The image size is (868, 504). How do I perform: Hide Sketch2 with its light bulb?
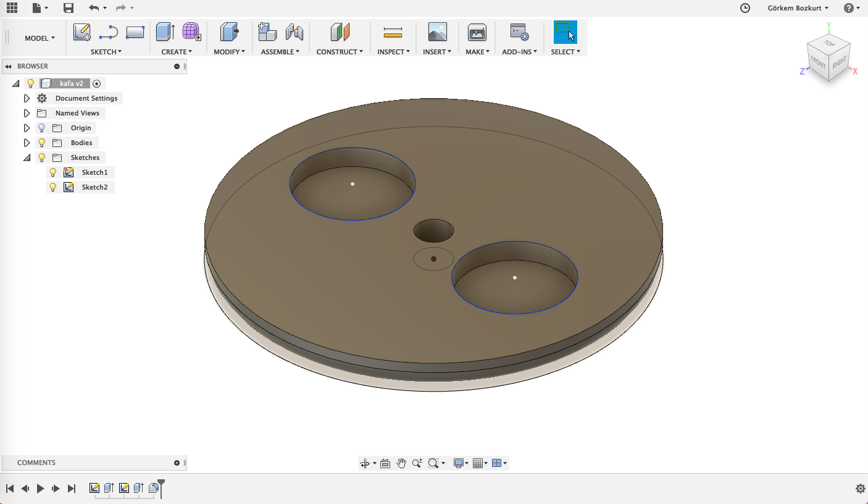tap(53, 187)
